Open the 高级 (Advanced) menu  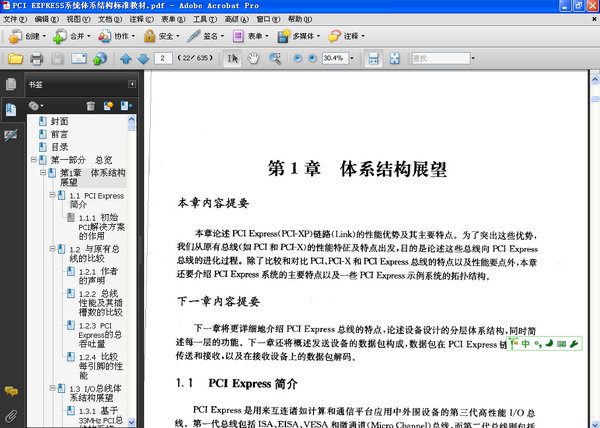coord(236,19)
